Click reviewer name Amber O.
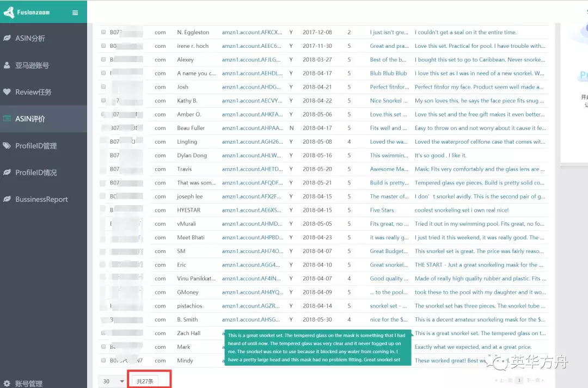This screenshot has width=588, height=388. tap(189, 114)
